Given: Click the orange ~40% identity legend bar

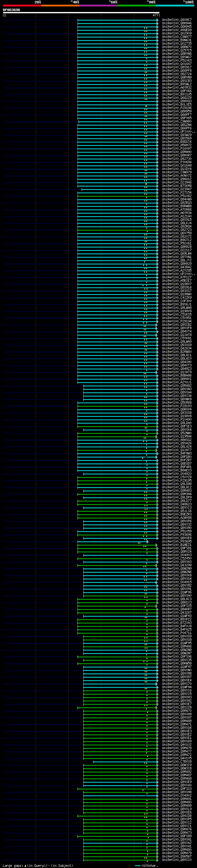Looking at the screenshot, I should pos(60,6).
